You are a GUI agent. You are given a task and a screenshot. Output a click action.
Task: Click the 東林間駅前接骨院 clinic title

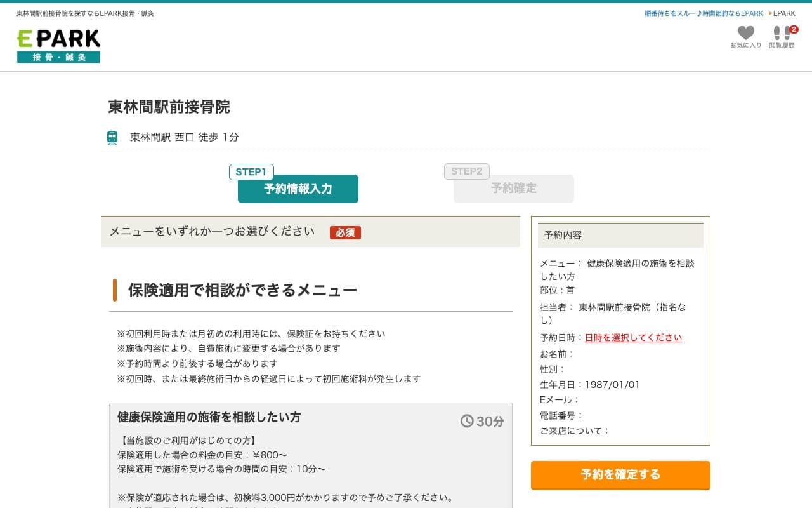click(169, 107)
